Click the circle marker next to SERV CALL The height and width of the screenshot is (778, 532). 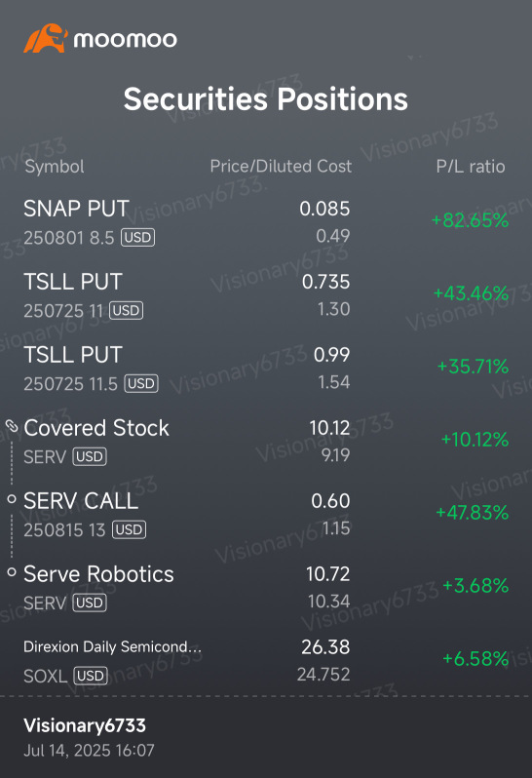click(x=12, y=498)
